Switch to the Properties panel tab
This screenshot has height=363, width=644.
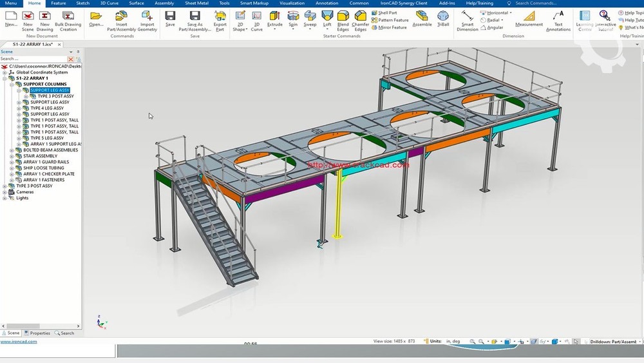pyautogui.click(x=37, y=333)
